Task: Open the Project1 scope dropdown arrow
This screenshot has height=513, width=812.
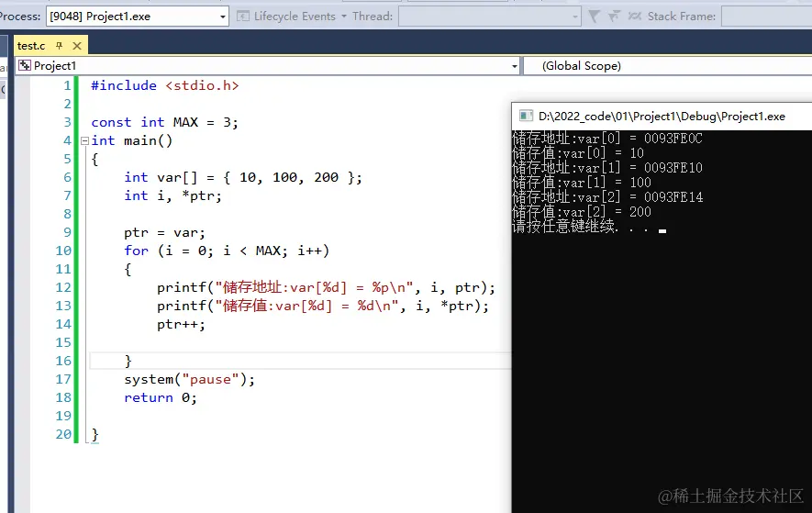Action: pos(514,66)
